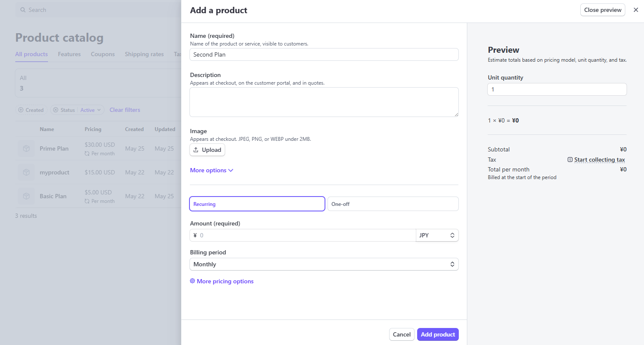The width and height of the screenshot is (644, 345).
Task: Click the Prime Plan product box icon
Action: [x=26, y=148]
